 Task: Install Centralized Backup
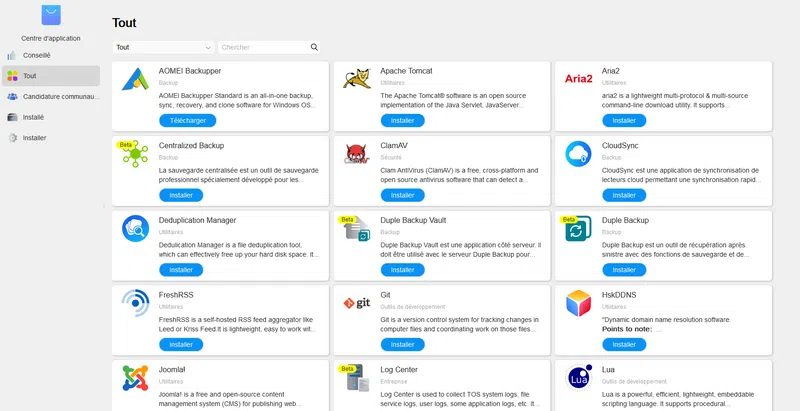(x=181, y=195)
